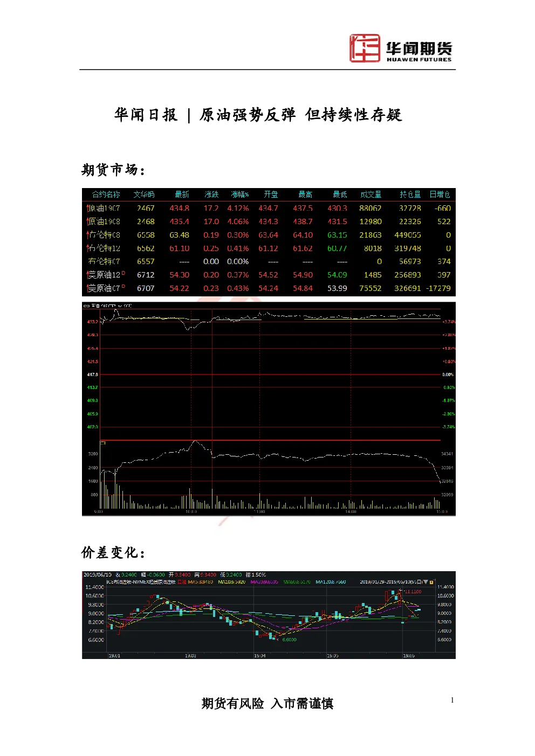Click the low price 53.99
Screen dimensions: 535x756
337,288
